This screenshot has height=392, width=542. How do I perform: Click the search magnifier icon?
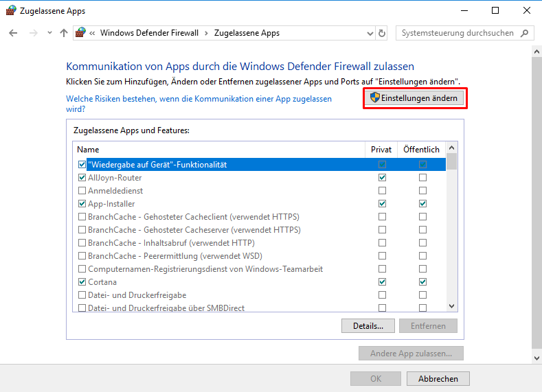pyautogui.click(x=525, y=33)
